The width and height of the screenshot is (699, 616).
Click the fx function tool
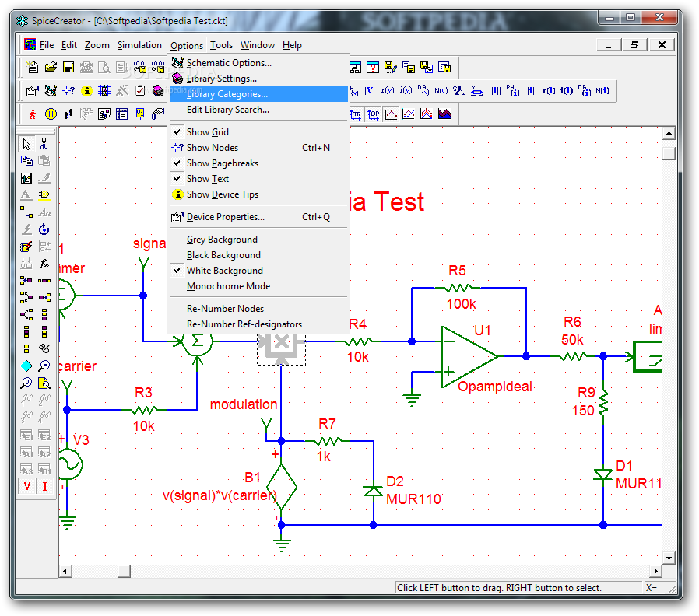[44, 264]
